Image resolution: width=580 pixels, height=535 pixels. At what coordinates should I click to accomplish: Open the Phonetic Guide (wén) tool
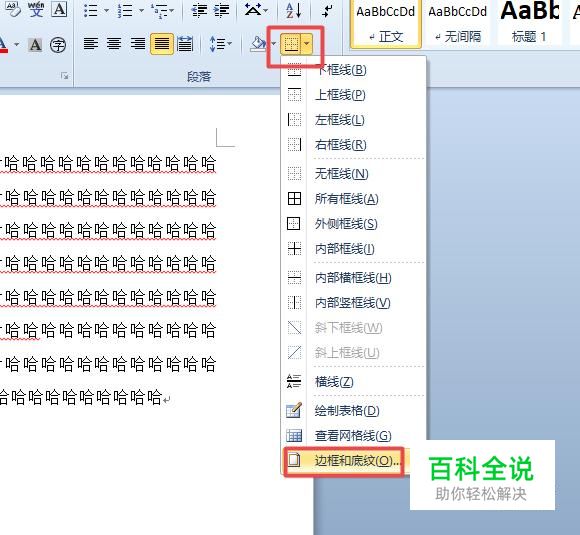(x=36, y=9)
